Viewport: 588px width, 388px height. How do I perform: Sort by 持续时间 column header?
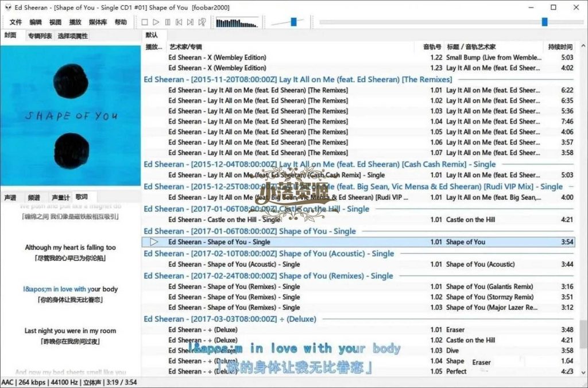pos(560,47)
